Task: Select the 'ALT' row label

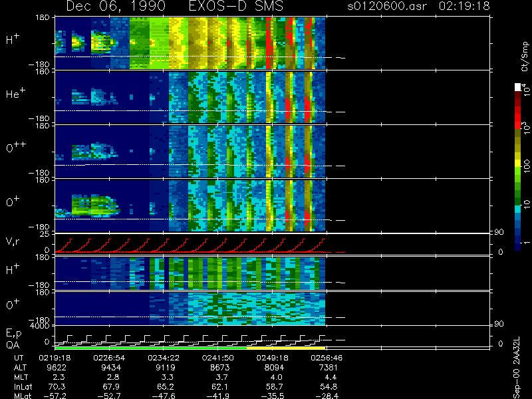Action: (20, 368)
